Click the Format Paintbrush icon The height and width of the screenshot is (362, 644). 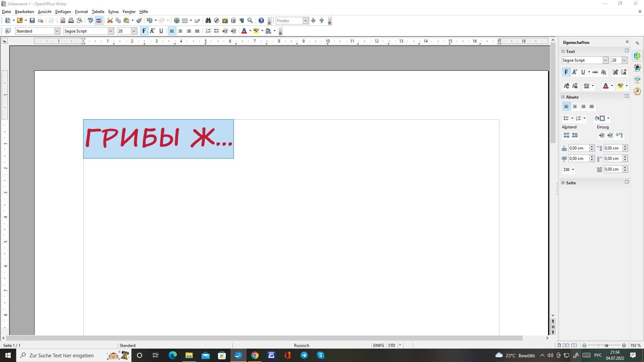[x=139, y=21]
